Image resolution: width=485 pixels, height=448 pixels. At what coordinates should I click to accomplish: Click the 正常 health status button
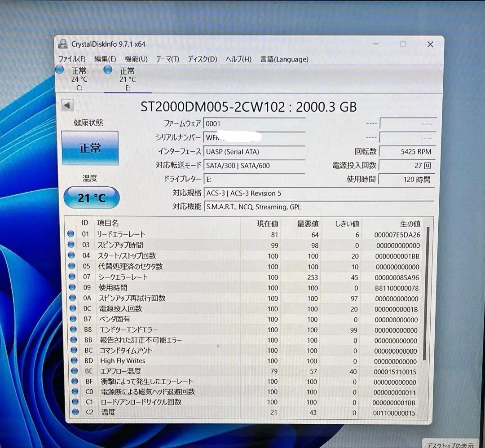pyautogui.click(x=90, y=148)
